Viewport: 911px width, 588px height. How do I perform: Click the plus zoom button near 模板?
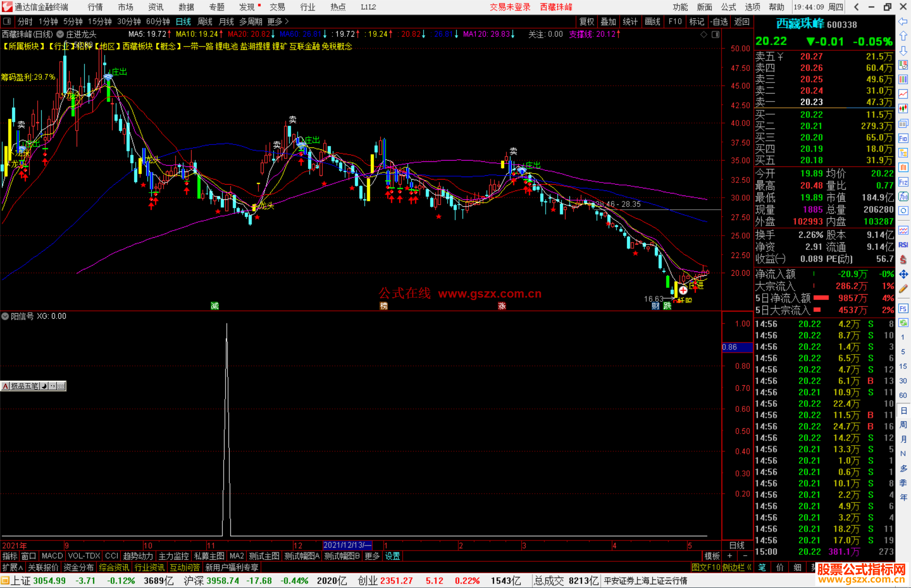[730, 556]
